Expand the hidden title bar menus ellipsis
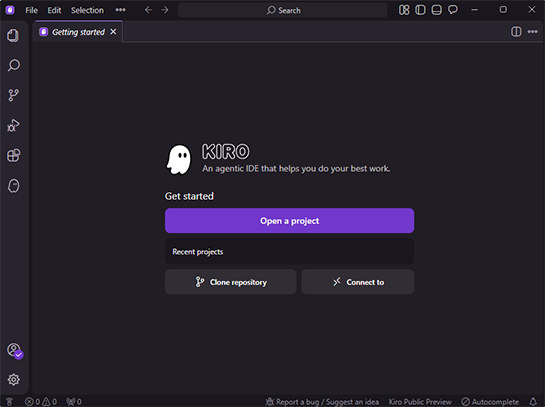Viewport: 545px width, 407px height. 121,10
